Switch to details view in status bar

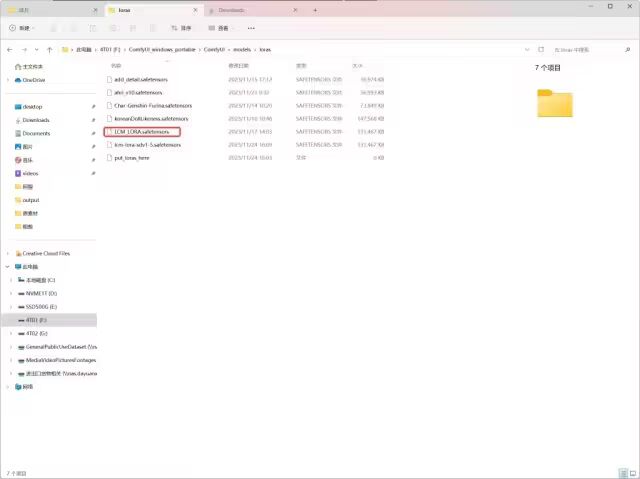(622, 473)
